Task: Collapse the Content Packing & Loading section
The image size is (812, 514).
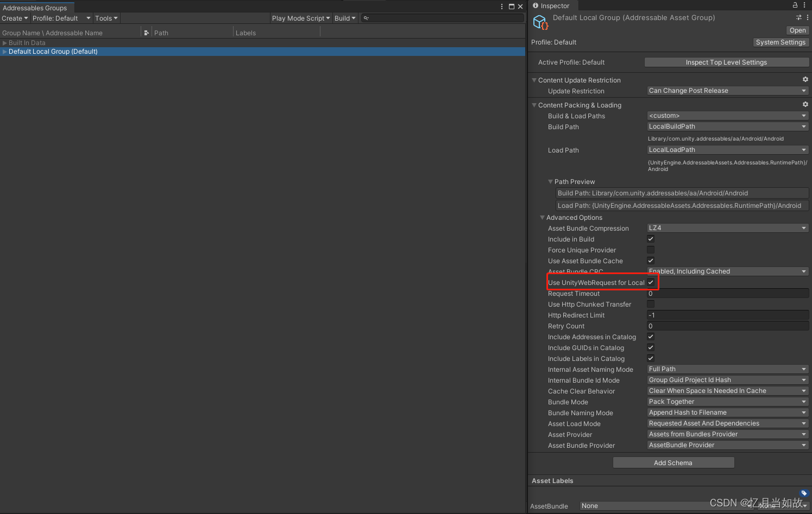Action: click(x=534, y=105)
